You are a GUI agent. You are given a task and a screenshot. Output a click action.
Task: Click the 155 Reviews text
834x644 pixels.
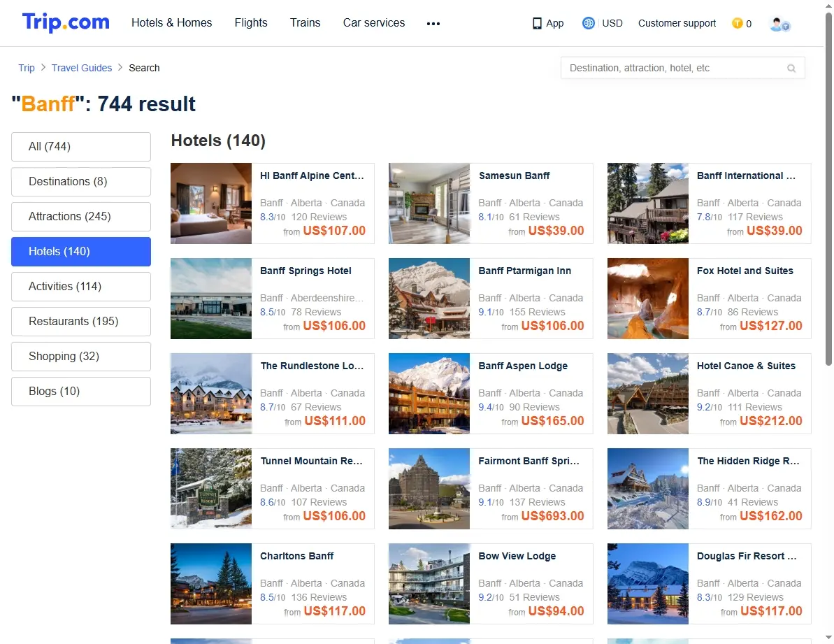pyautogui.click(x=537, y=312)
